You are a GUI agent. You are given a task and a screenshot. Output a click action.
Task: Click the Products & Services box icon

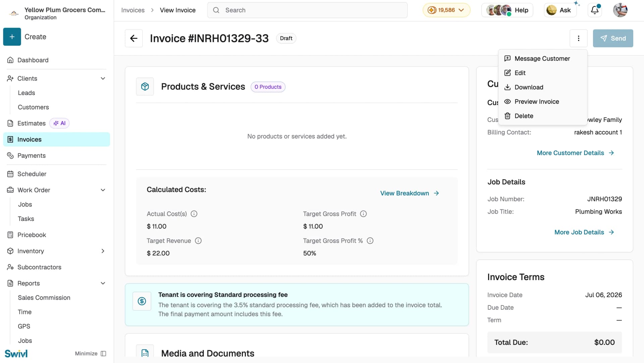pos(145,87)
